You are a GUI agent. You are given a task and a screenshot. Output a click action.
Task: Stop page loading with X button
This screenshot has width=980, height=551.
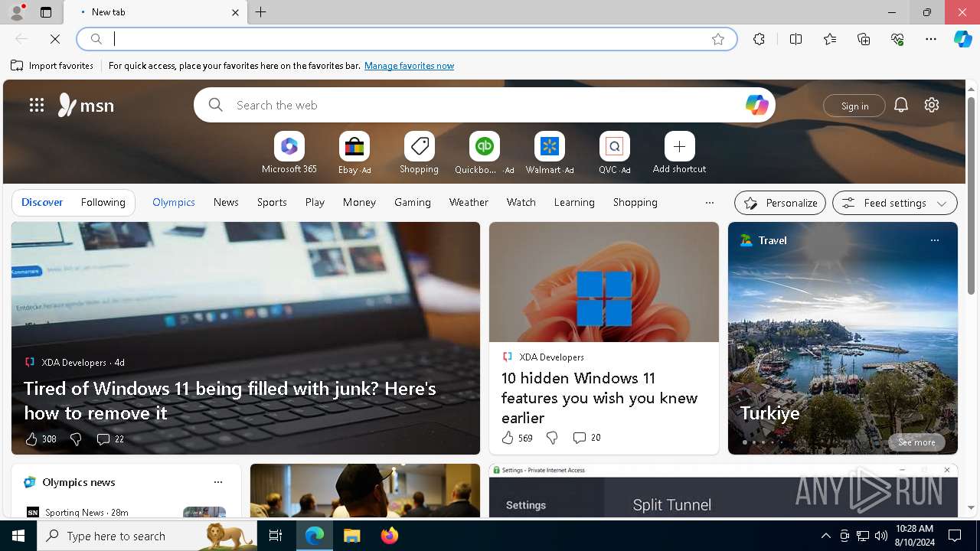55,39
